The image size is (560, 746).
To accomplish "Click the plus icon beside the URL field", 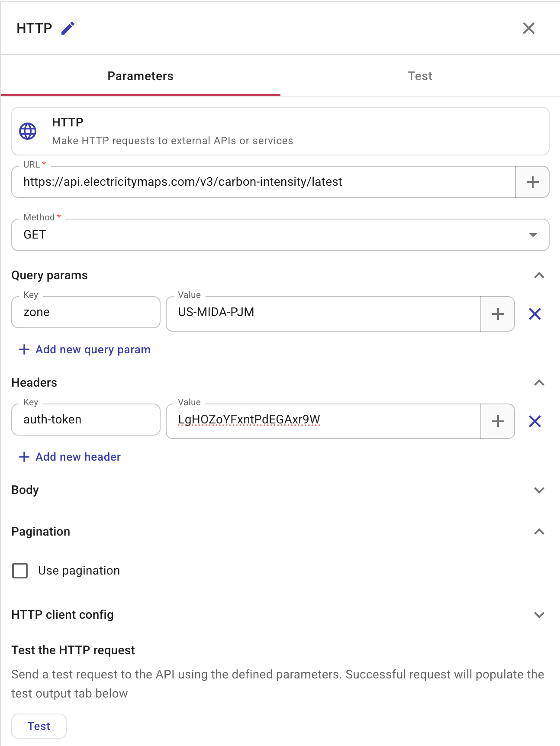I will click(532, 182).
